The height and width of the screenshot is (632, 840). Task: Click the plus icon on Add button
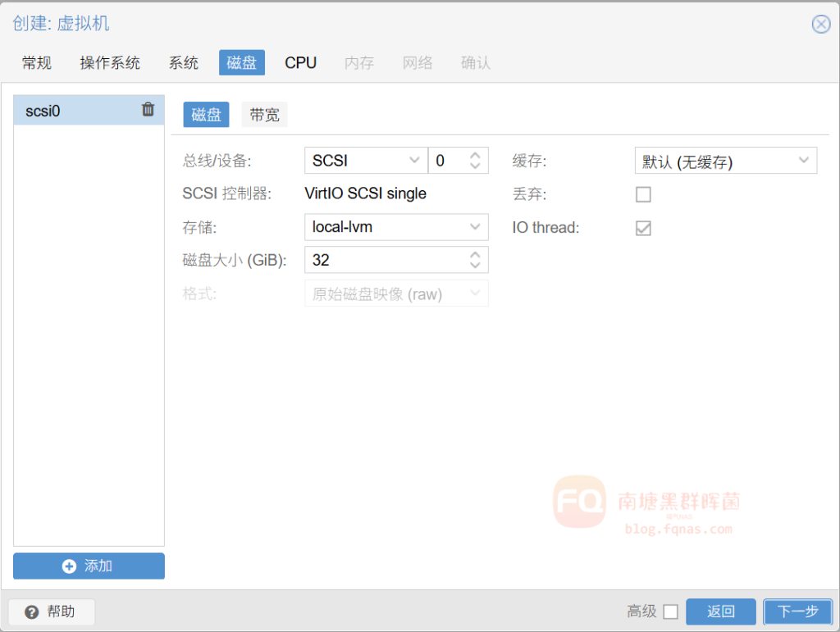(x=70, y=566)
